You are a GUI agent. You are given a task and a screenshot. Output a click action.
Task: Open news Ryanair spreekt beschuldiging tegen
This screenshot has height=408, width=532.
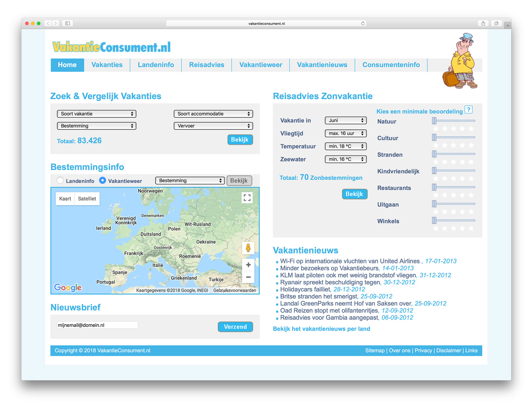tap(330, 282)
